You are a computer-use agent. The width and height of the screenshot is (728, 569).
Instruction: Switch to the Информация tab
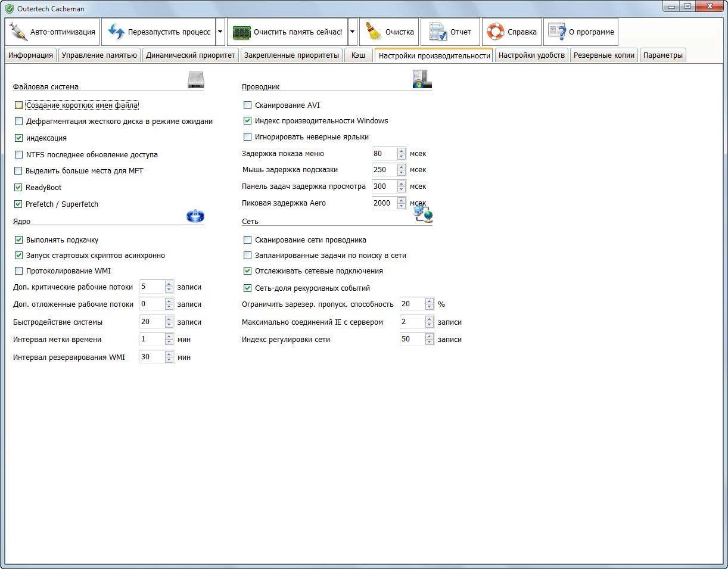point(31,55)
